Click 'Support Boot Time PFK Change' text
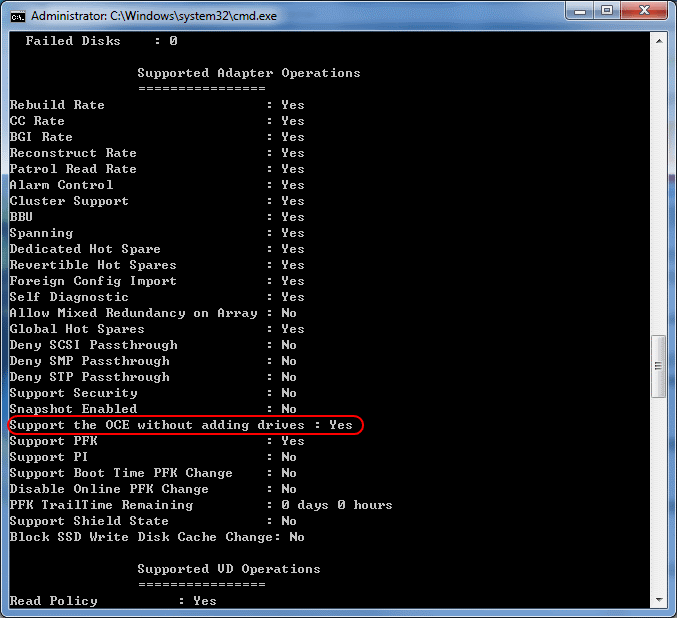The width and height of the screenshot is (677, 618). coord(121,473)
